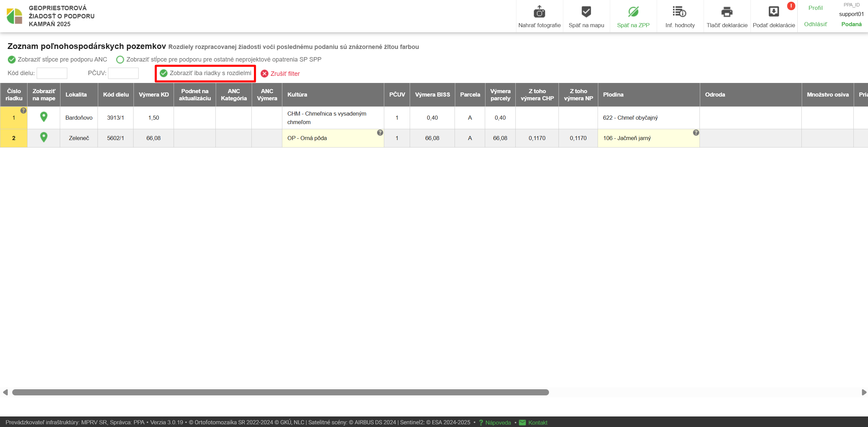This screenshot has width=868, height=427.
Task: Click help icon in Plodina Jačmeň cell
Action: click(x=696, y=133)
